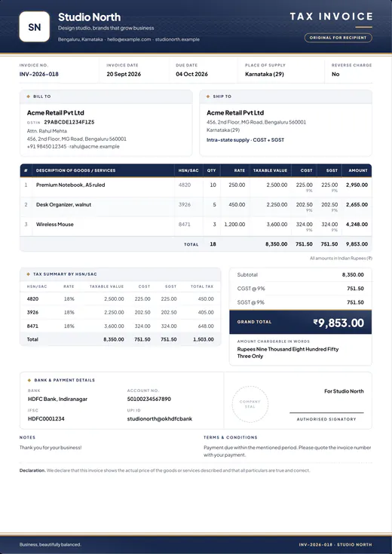Click total tax 450.00 in tax summary
Viewport: 392px width, 554px height.
(x=206, y=299)
